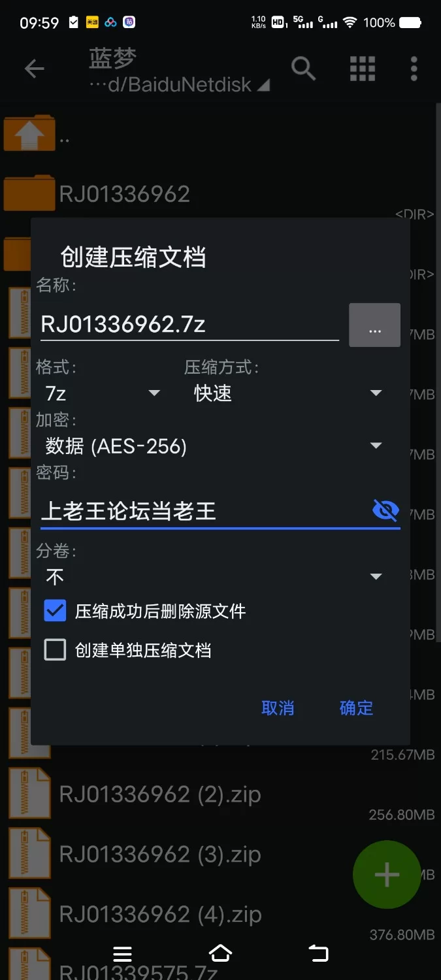Uncheck delete source files after compression
Screen dimensions: 441x980
pos(55,611)
